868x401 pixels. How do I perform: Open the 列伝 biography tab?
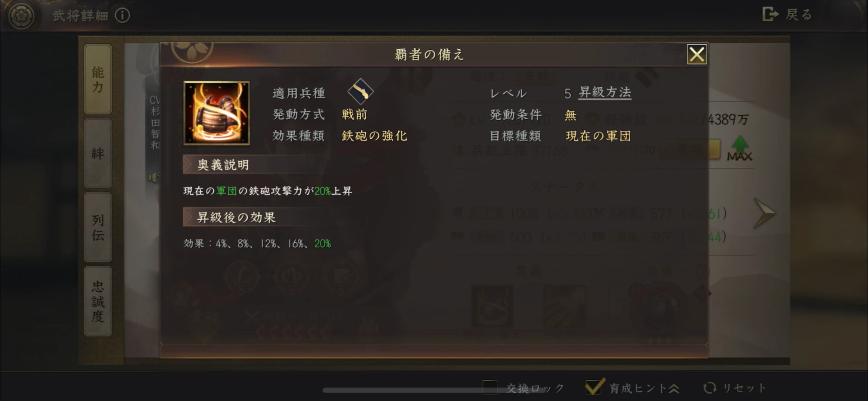pos(98,227)
